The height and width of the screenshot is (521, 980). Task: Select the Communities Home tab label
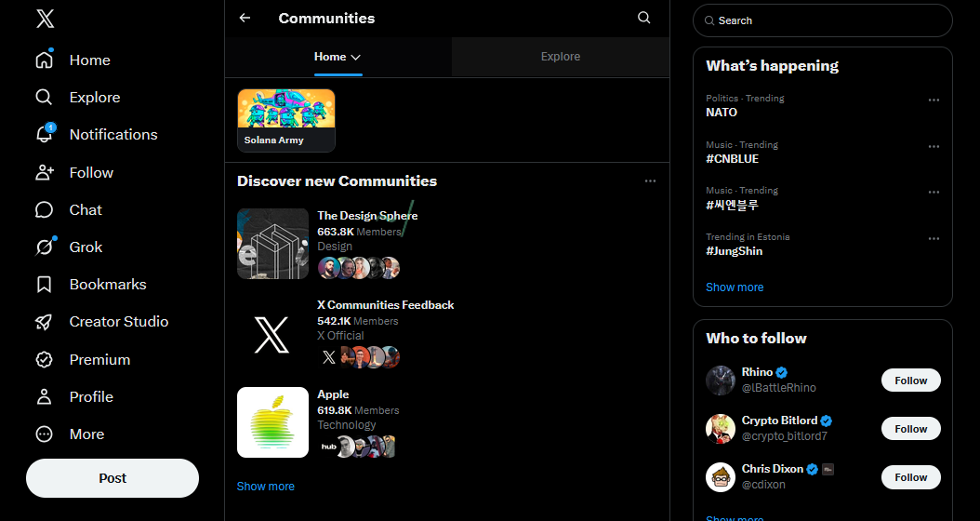(330, 57)
